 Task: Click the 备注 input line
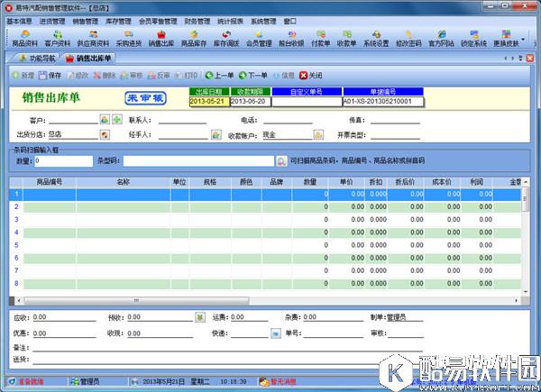[228, 347]
